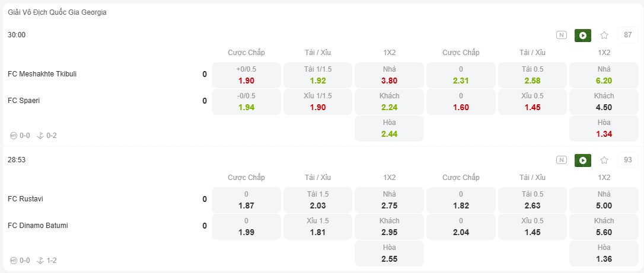The image size is (644, 273).
Task: Show all 87 markets for first match
Action: pos(628,35)
